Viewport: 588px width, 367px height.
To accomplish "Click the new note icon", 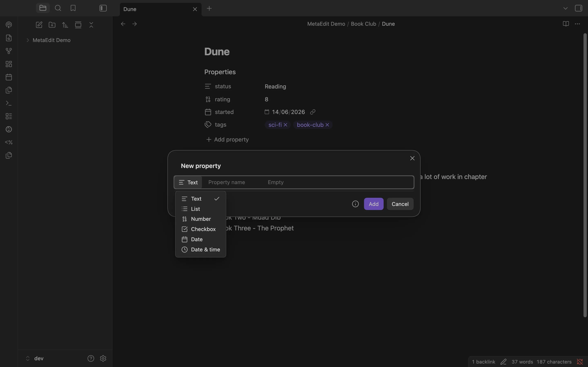I will pyautogui.click(x=39, y=25).
